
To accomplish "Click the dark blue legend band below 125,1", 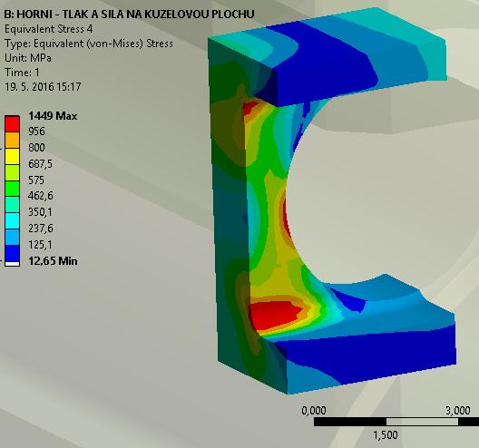I will coord(12,253).
